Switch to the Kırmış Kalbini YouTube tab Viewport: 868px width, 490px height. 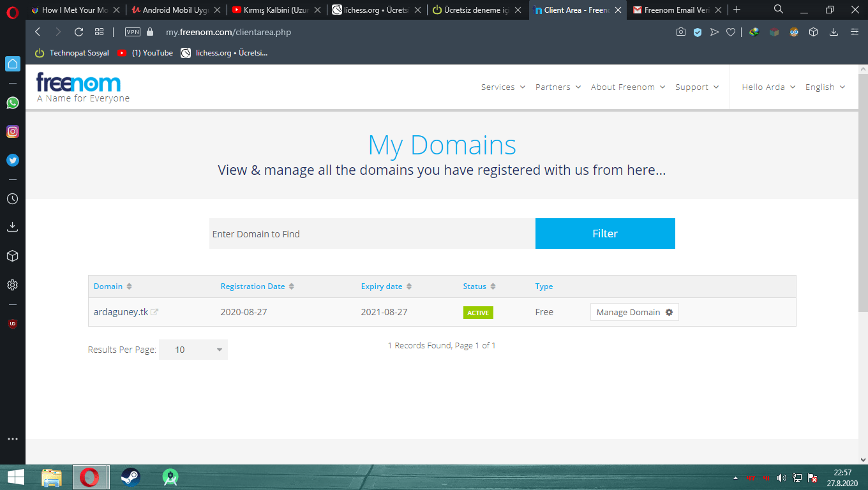(x=277, y=10)
